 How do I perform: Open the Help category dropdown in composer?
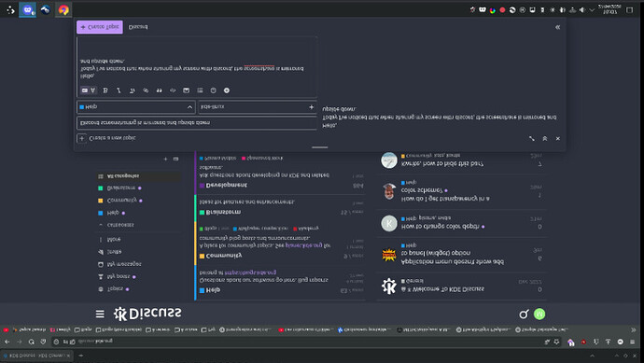click(136, 106)
